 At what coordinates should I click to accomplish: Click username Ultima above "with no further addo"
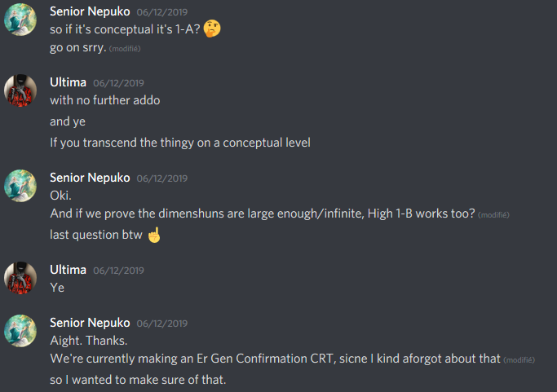[68, 82]
